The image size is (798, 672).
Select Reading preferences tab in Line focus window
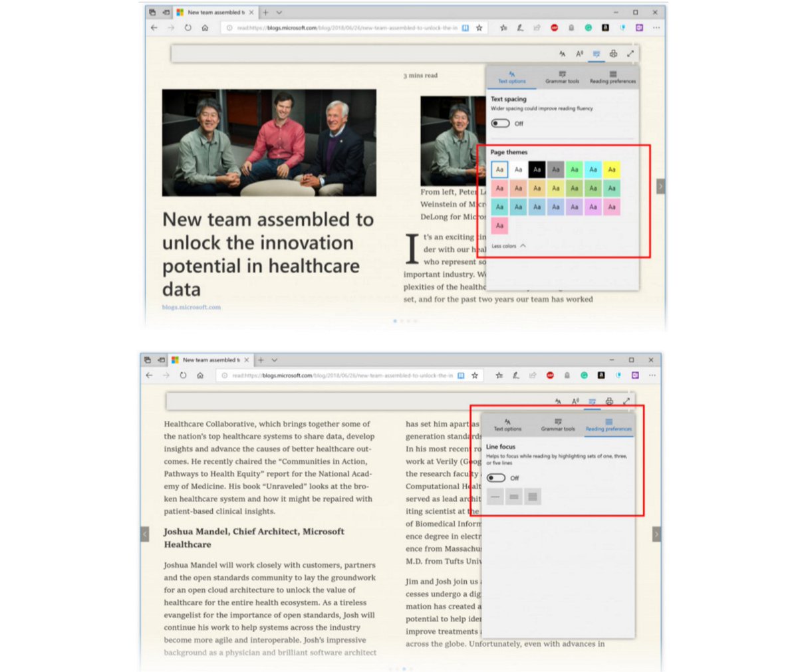tap(608, 425)
